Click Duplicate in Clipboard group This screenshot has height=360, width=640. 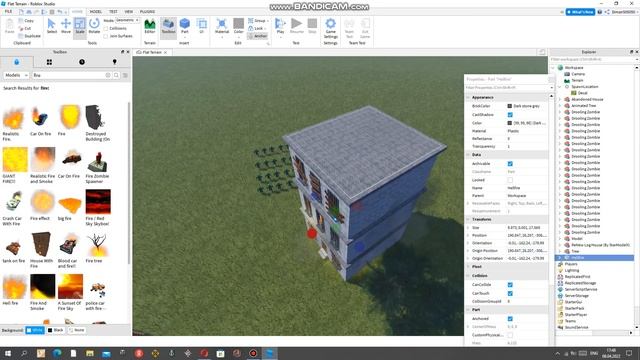click(29, 36)
